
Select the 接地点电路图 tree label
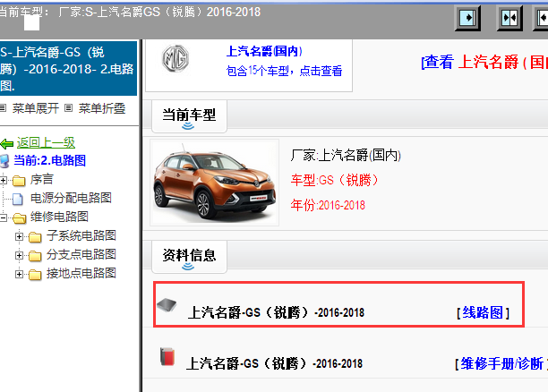click(81, 273)
